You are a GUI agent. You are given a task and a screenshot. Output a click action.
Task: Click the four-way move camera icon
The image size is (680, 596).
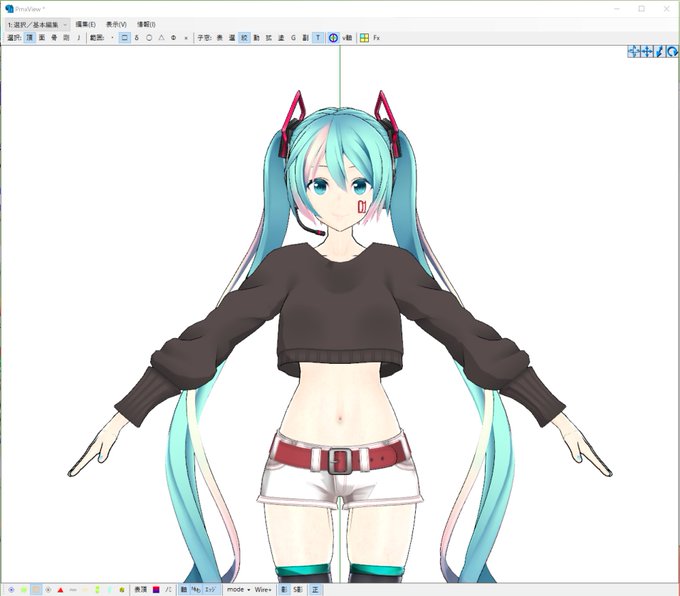pos(647,52)
